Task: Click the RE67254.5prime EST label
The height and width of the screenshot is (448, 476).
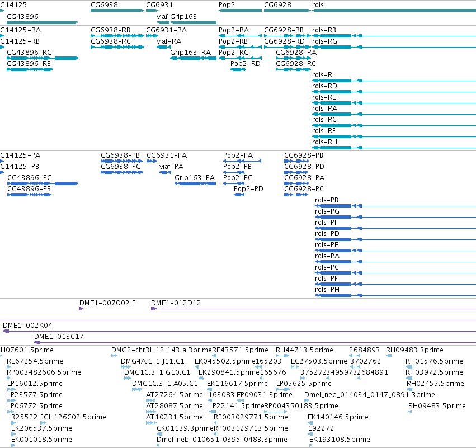Action: tap(35, 361)
